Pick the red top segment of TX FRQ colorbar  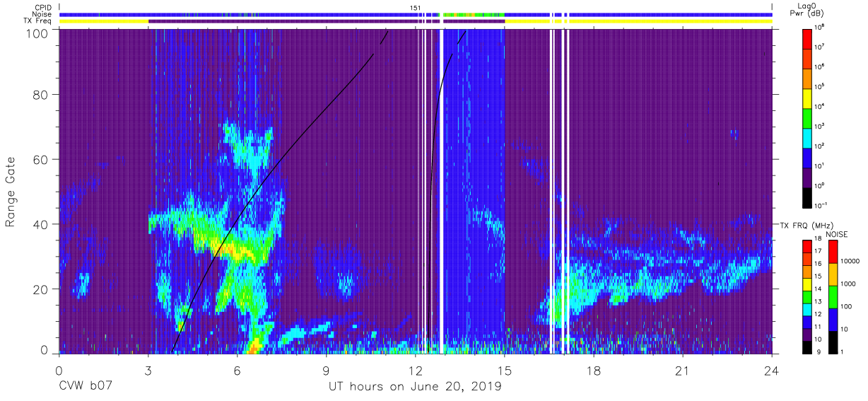(807, 247)
